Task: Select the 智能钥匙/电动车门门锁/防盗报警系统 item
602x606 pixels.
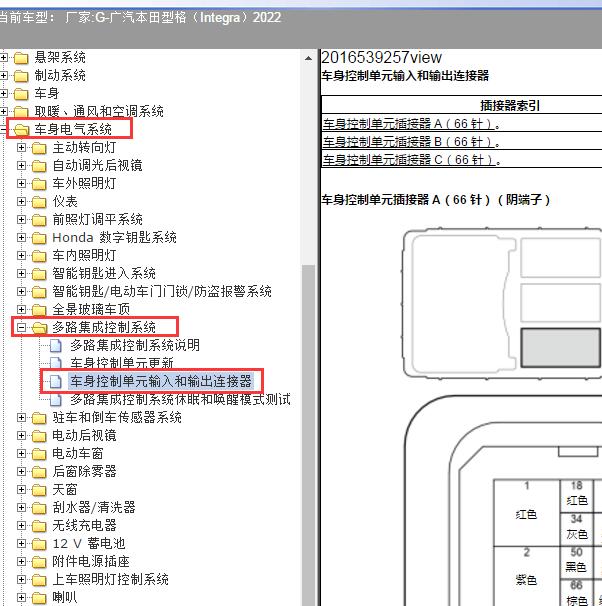Action: pyautogui.click(x=162, y=291)
